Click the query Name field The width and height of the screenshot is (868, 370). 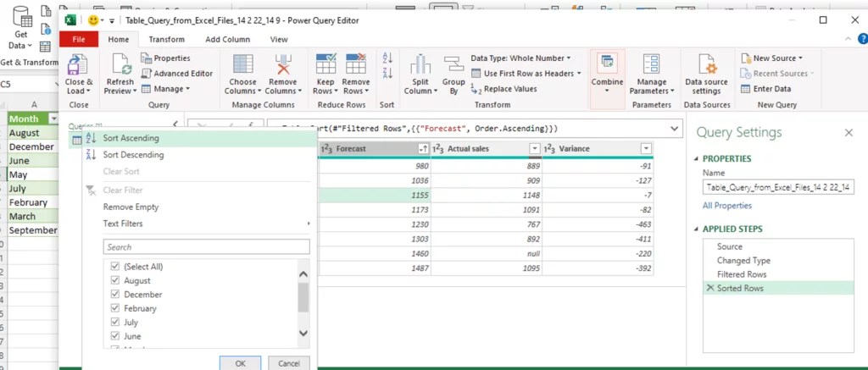(778, 188)
